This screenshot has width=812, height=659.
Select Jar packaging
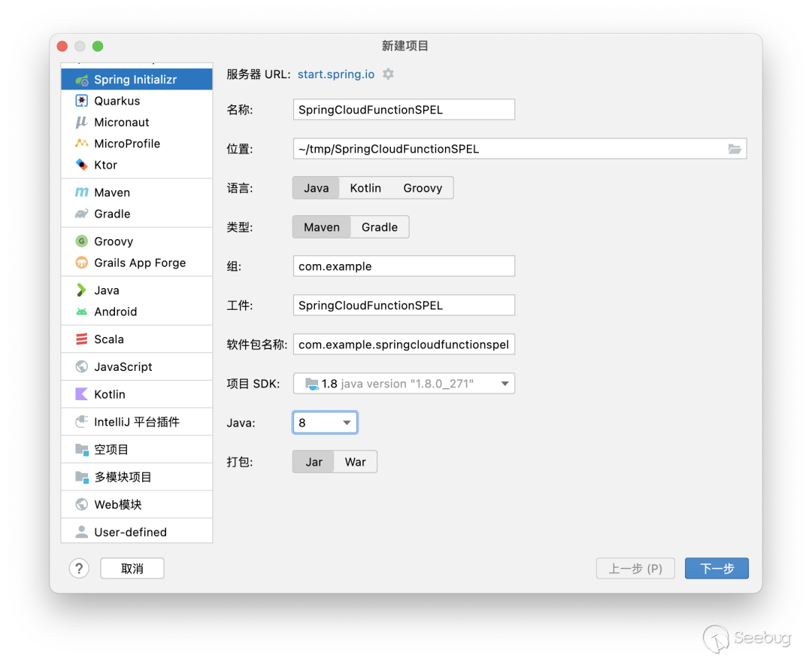click(314, 462)
